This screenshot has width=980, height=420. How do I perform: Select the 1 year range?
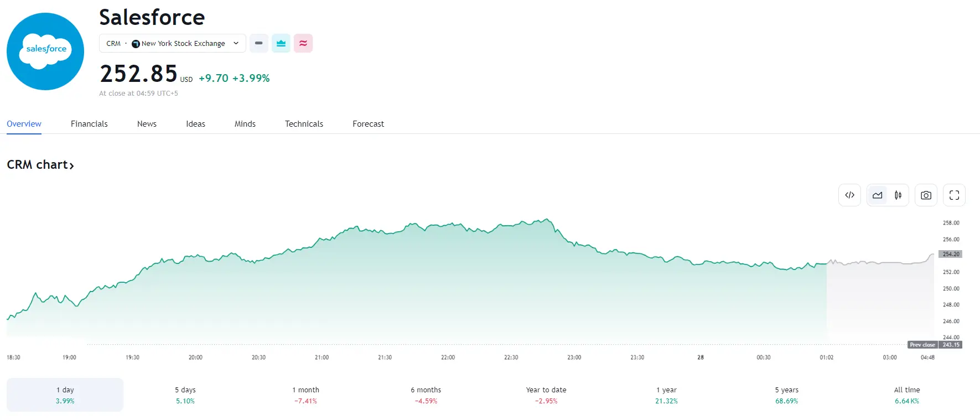pyautogui.click(x=666, y=395)
